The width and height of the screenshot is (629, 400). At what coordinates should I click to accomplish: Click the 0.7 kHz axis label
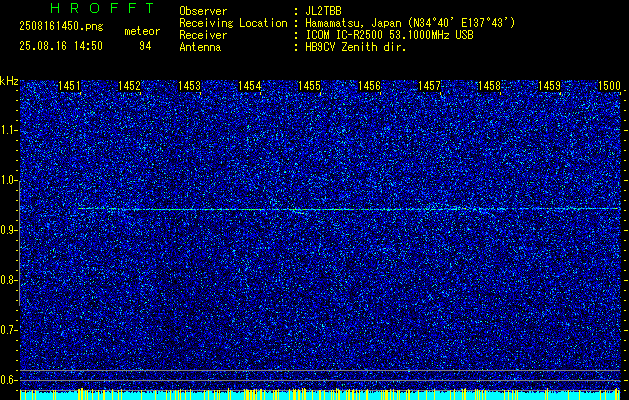tap(8, 330)
